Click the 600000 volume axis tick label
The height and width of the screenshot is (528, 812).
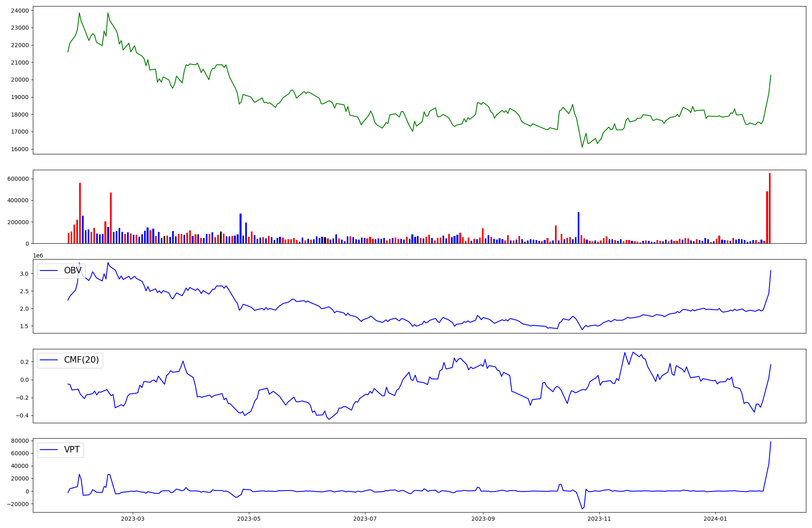pyautogui.click(x=18, y=179)
